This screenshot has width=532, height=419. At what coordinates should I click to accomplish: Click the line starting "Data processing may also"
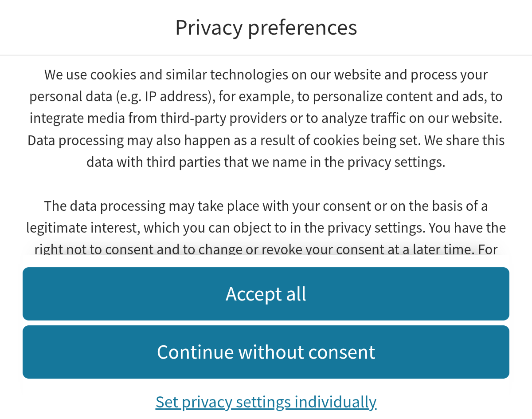(266, 140)
